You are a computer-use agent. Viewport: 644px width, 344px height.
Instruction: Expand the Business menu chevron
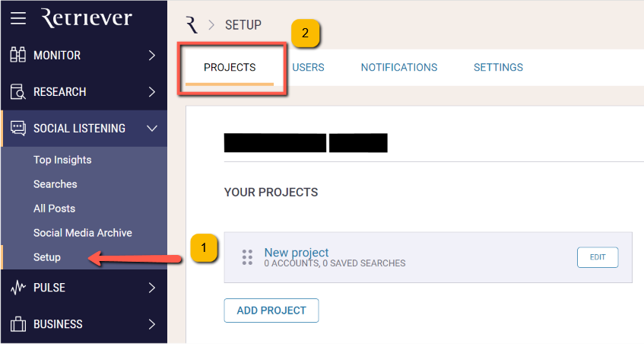152,324
